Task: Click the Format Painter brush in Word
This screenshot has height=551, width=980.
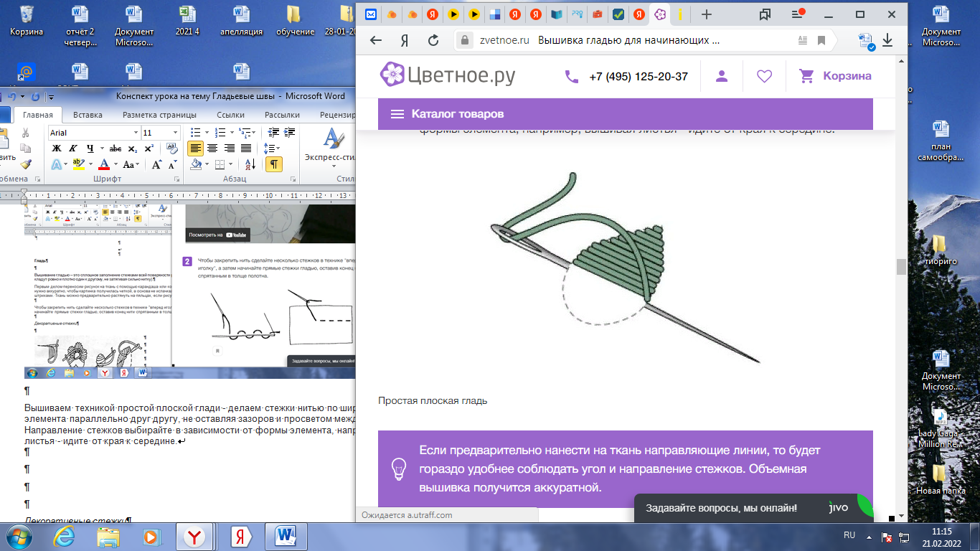Action: click(x=25, y=164)
